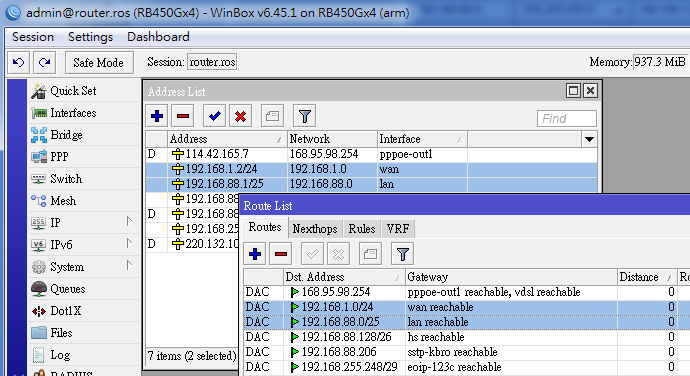Sort by Interface column header in Address List
This screenshot has height=376, width=690.
click(422, 139)
